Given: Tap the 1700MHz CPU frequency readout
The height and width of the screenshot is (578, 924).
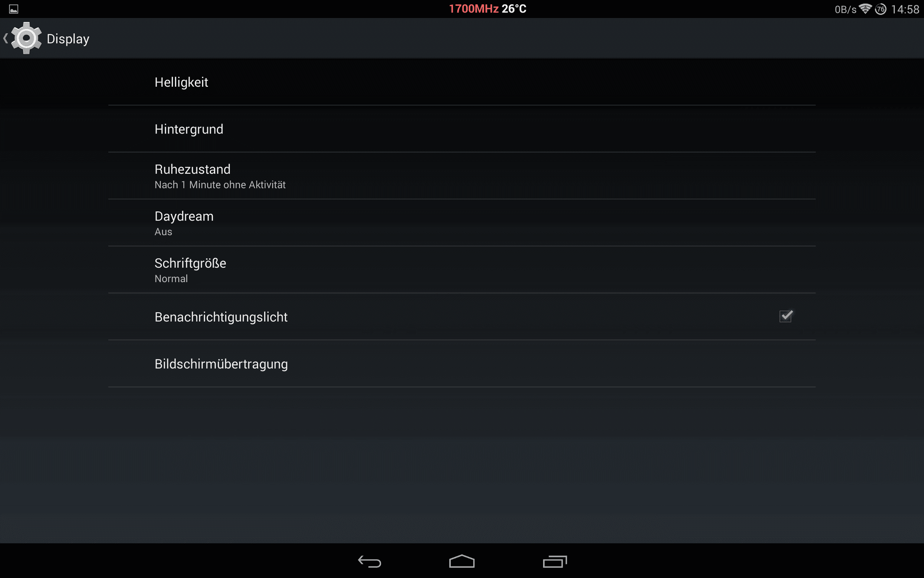Looking at the screenshot, I should click(474, 9).
